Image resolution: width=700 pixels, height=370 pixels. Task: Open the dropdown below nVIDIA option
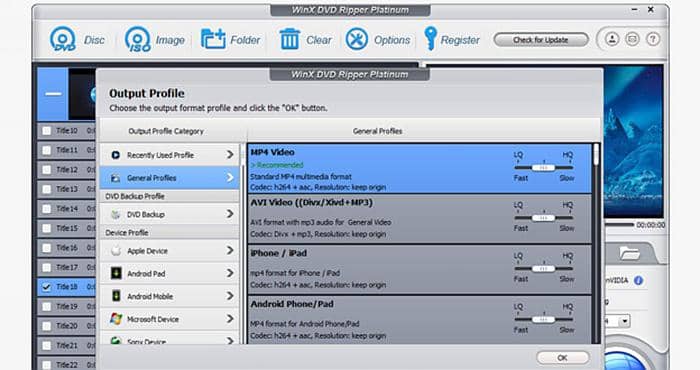(x=625, y=321)
